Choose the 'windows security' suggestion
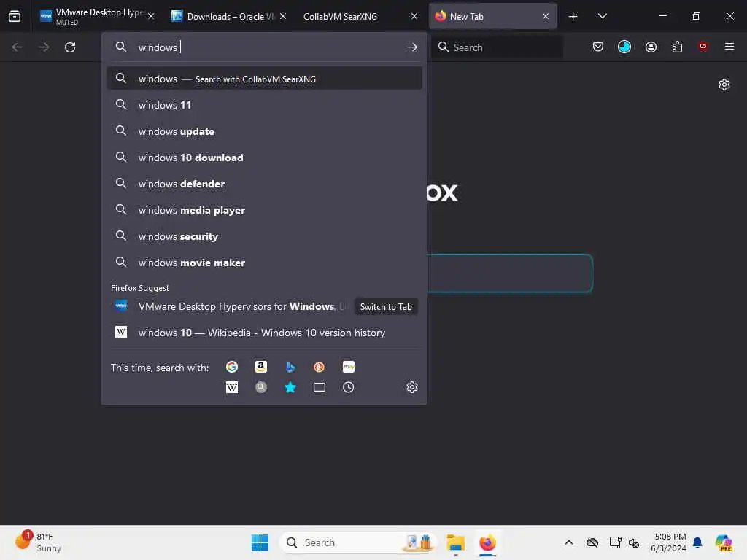 click(264, 236)
